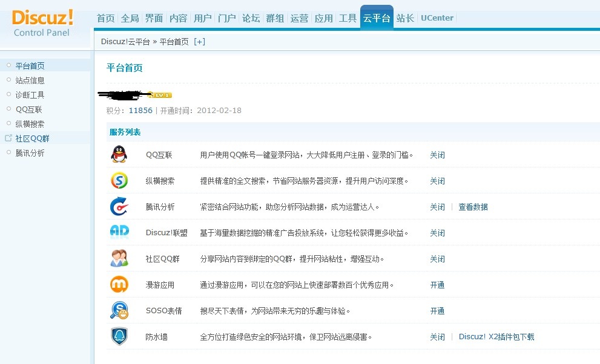The image size is (600, 364).
Task: Click the 纵横搜索 colorful S icon
Action: 119,180
